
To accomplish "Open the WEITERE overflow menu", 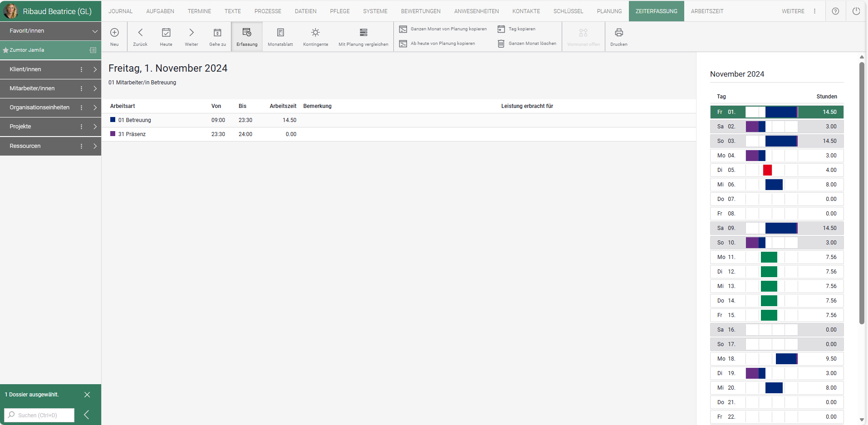I will [x=814, y=11].
